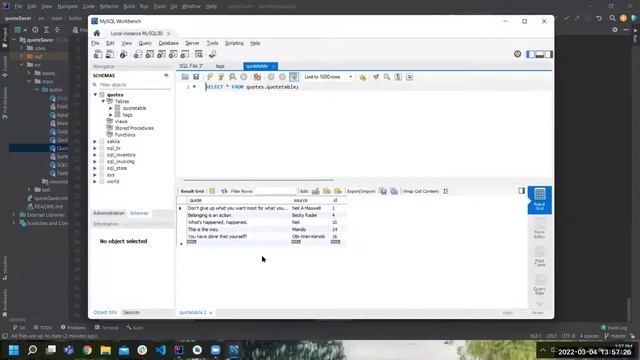Screen dimensions: 640x360
Task: Expand the sql_store schema
Action: [95, 168]
